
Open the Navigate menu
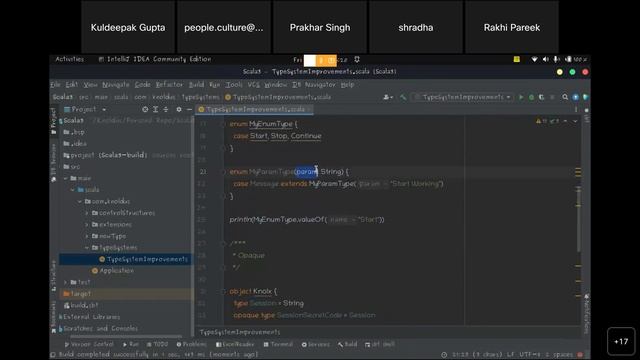pos(116,85)
